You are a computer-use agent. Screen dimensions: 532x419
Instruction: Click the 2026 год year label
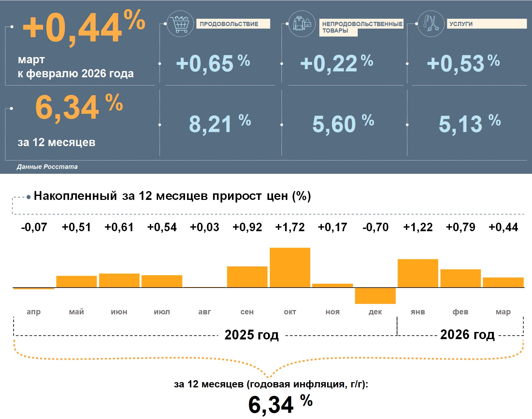[467, 335]
